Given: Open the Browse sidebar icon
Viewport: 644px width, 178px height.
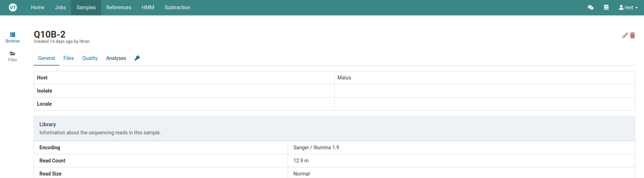Looking at the screenshot, I should (12, 35).
